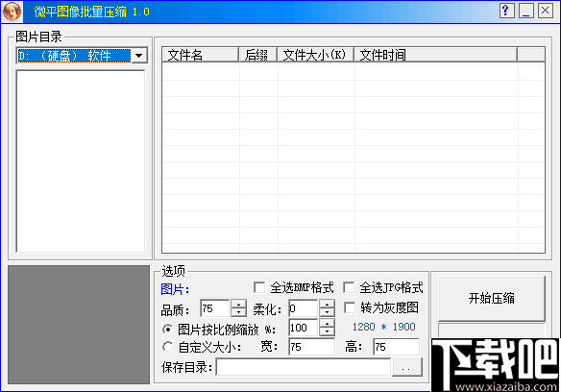Enable the 全选BMP格式 checkbox

(259, 287)
